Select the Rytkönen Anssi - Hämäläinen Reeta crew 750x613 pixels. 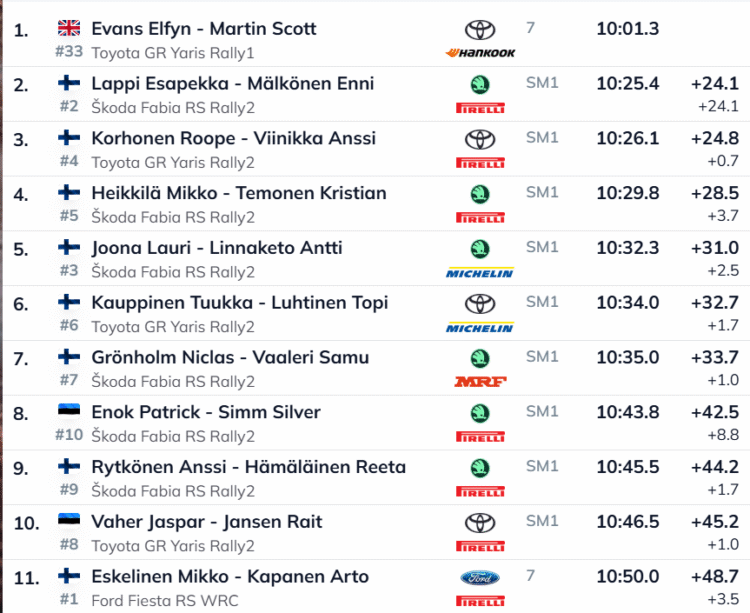point(248,467)
